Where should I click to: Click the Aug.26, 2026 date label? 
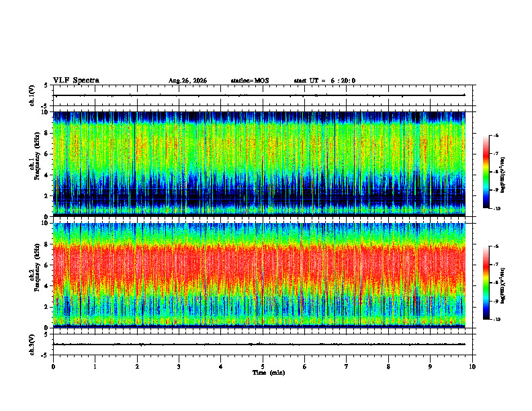pos(187,81)
